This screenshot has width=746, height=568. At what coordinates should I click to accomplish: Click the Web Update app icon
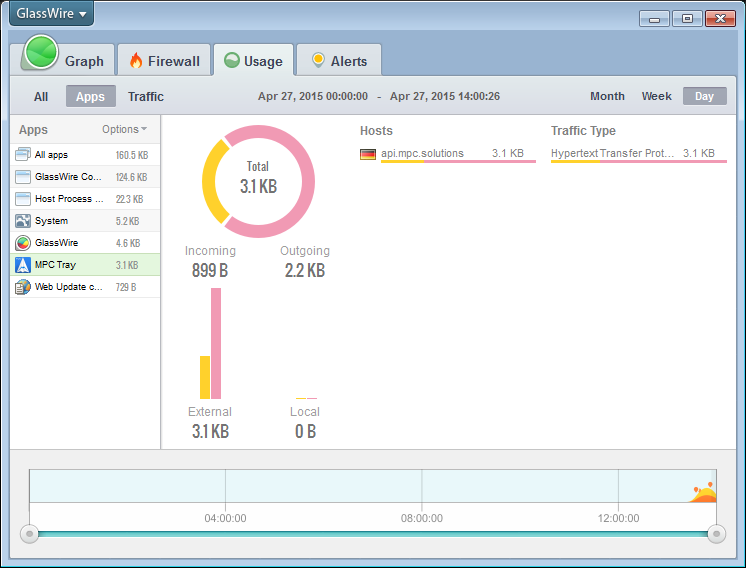(23, 287)
